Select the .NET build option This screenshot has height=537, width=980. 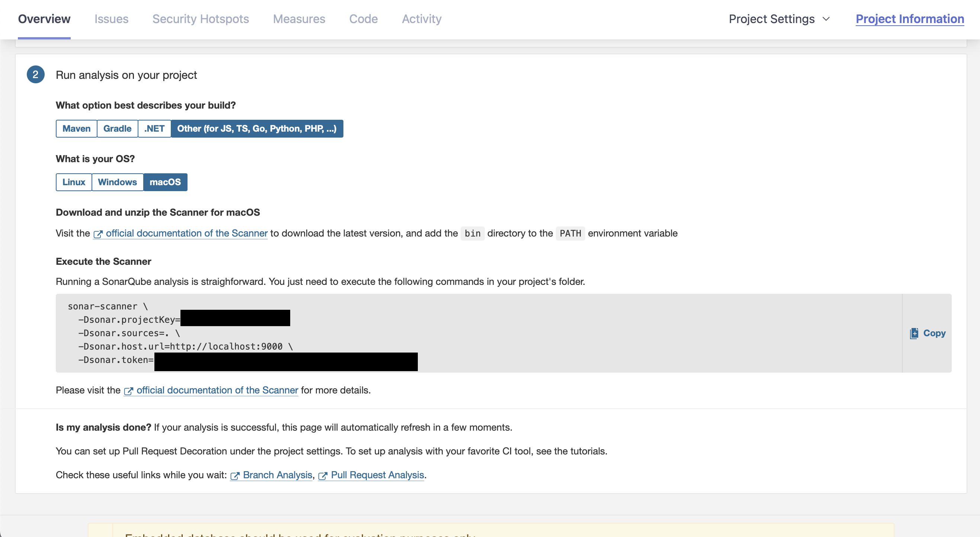[154, 129]
